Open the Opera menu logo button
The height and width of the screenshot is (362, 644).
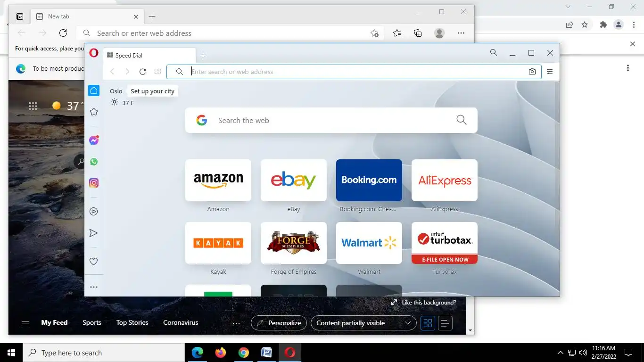94,53
